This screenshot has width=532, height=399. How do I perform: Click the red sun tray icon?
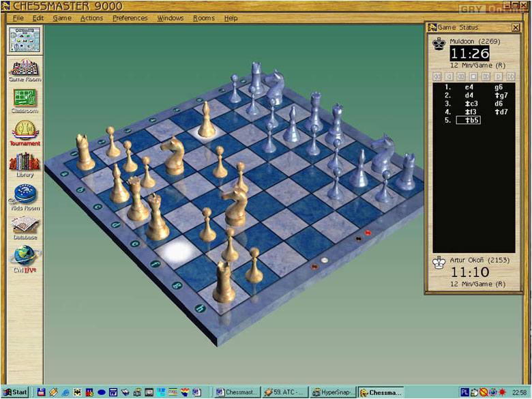[502, 392]
